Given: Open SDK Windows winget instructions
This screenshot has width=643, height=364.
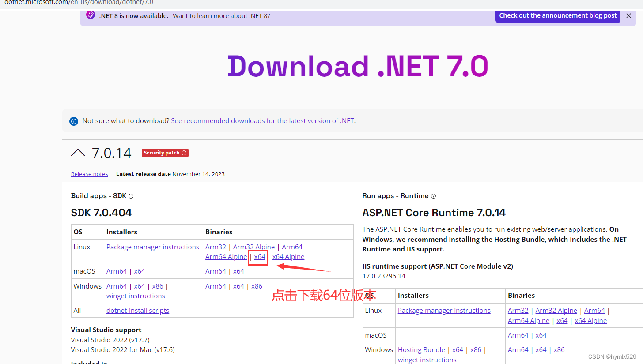Looking at the screenshot, I should pyautogui.click(x=136, y=296).
